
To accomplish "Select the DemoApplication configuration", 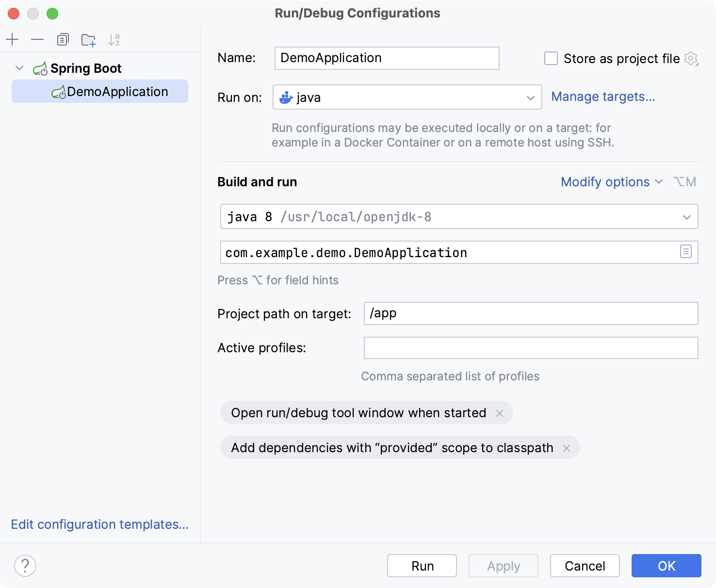I will [118, 91].
